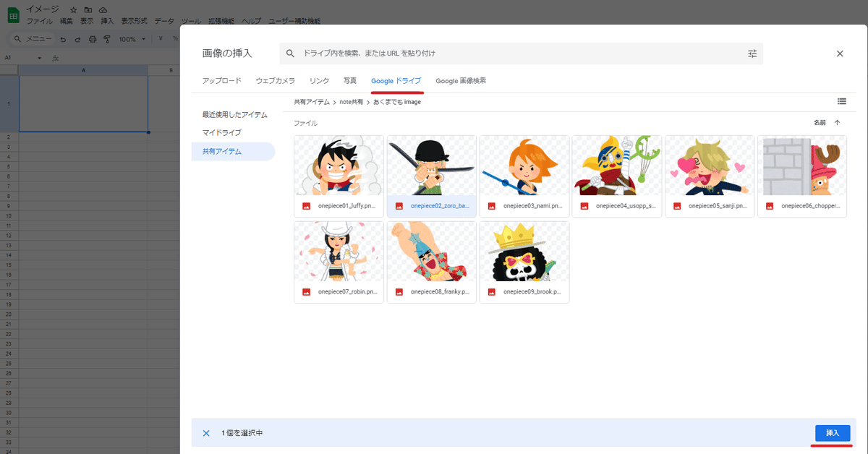The width and height of the screenshot is (868, 454).
Task: Switch to the Google 画像検索 tab
Action: [x=461, y=81]
